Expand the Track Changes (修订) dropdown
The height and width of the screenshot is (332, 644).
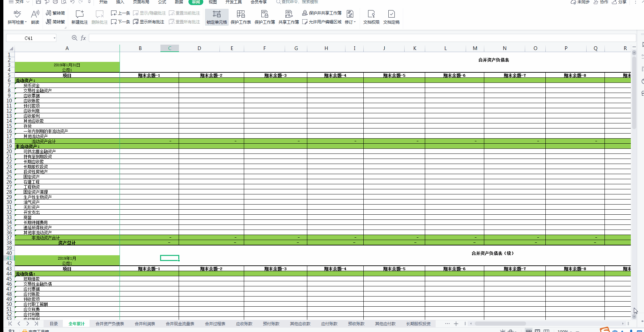350,22
